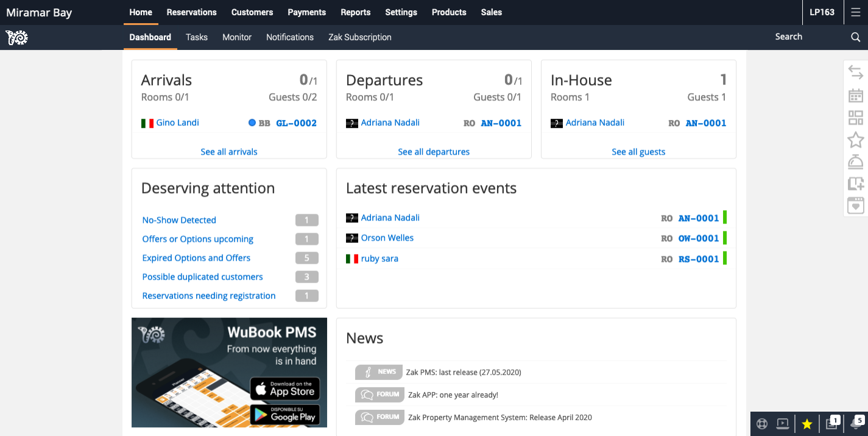Image resolution: width=868 pixels, height=436 pixels.
Task: Open No-Show Detected link
Action: click(x=179, y=220)
